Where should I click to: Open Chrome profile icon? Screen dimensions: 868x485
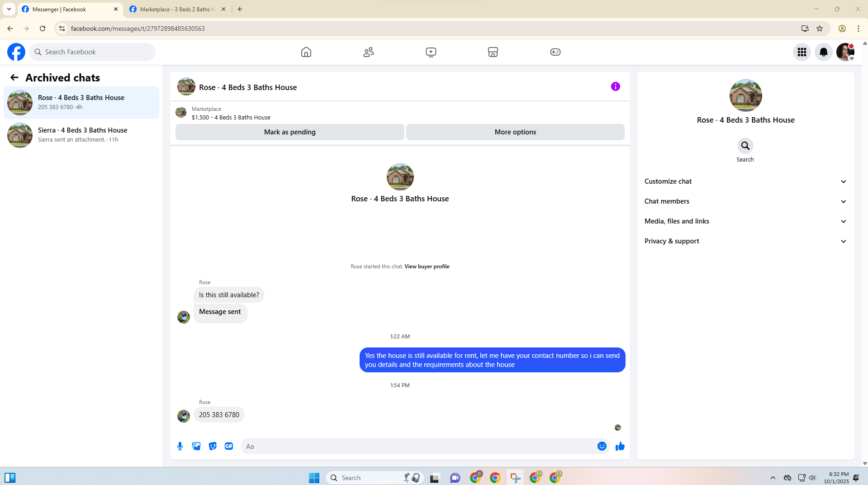point(842,29)
